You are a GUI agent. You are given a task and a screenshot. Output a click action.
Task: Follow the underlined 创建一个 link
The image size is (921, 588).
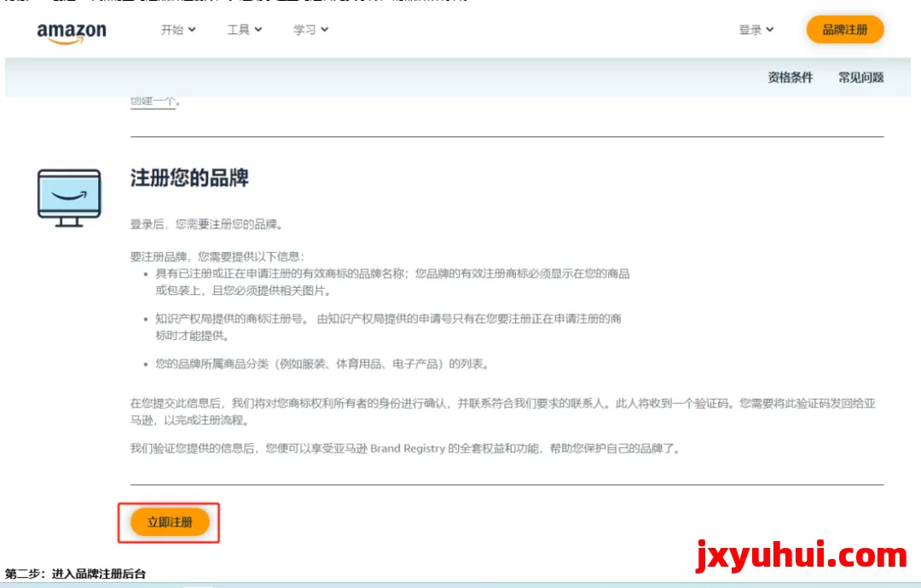point(153,101)
